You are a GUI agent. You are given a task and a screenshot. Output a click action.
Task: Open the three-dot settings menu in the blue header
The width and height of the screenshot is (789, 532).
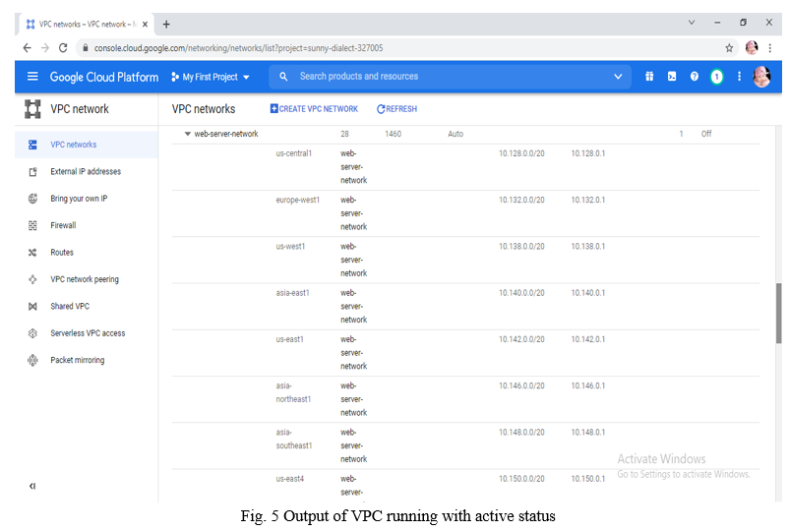739,77
